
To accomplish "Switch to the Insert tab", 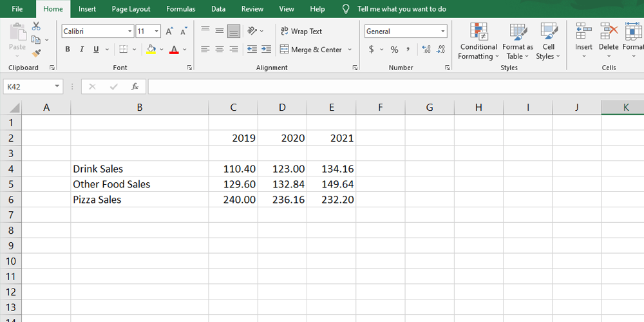I will pos(87,9).
